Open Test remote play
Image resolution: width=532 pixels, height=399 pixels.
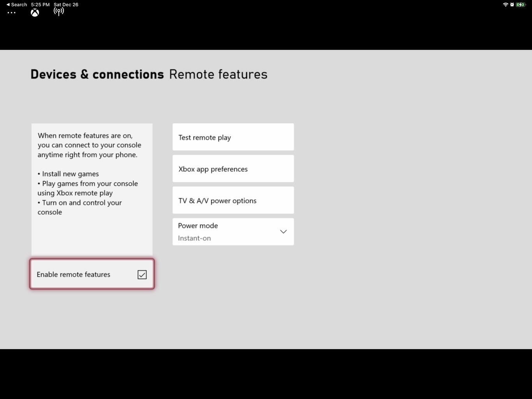click(x=233, y=137)
